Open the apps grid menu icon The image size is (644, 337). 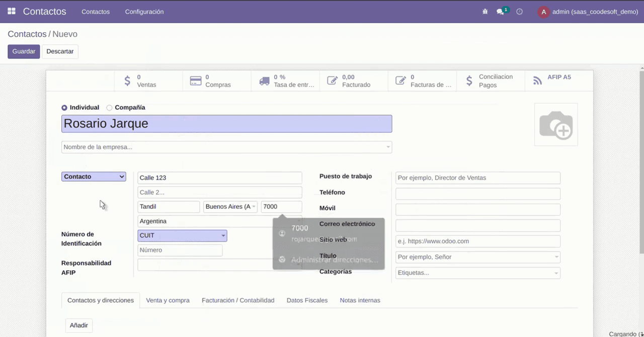[x=12, y=11]
